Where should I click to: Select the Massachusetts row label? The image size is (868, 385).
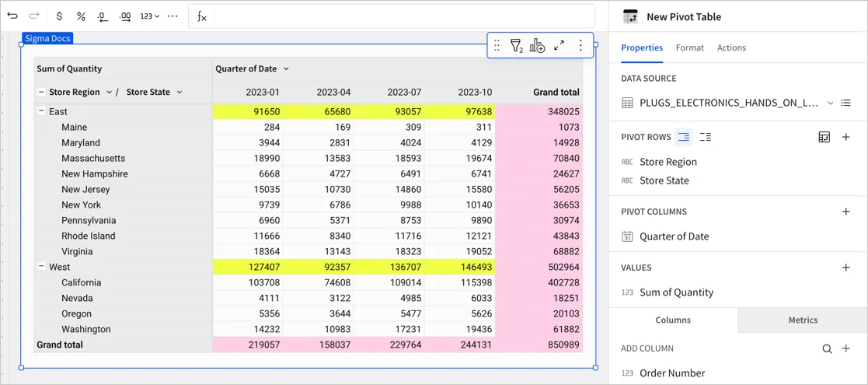93,158
